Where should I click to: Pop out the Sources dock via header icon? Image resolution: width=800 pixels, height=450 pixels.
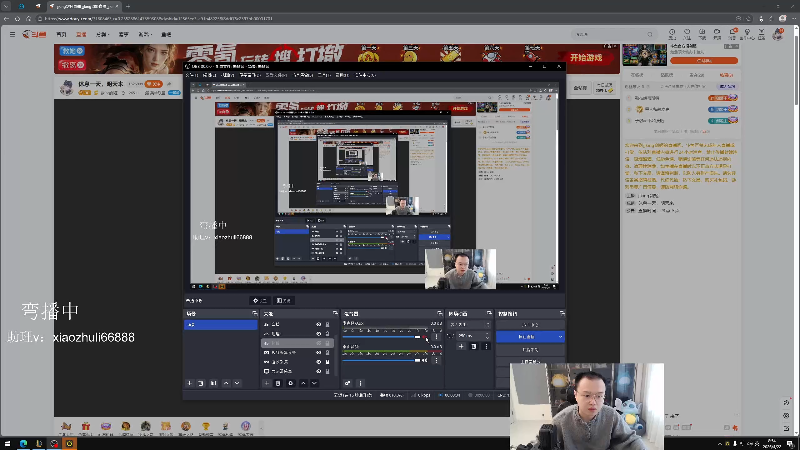(x=335, y=313)
